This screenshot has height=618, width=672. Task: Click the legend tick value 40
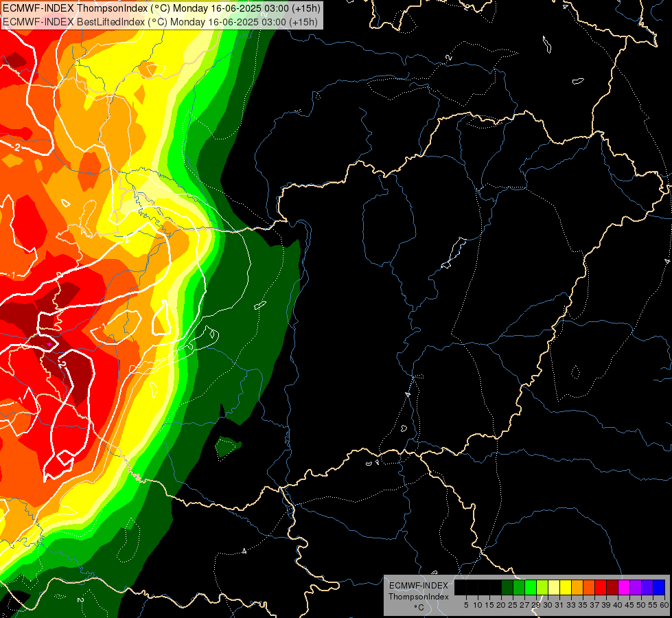618,605
